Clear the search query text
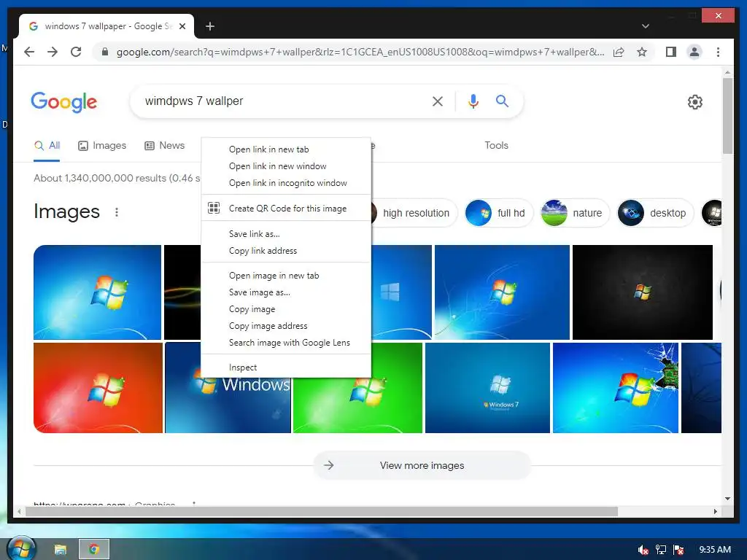The image size is (747, 560). coord(438,101)
